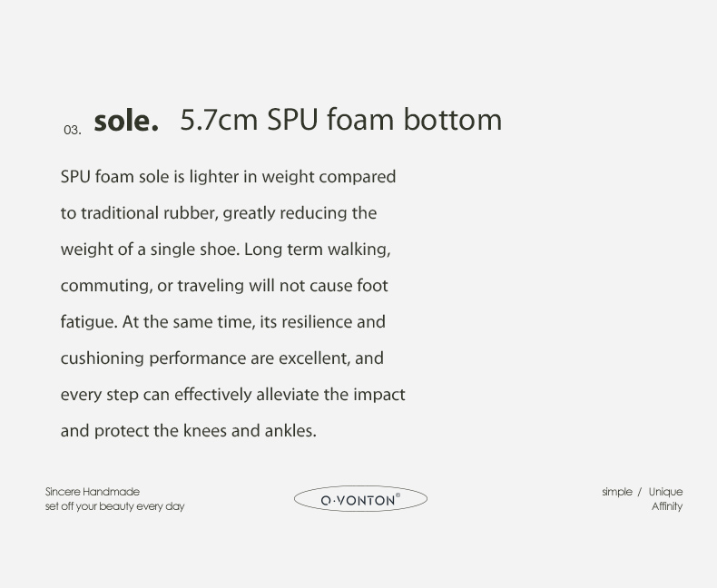717x588 pixels.
Task: Click the "Sincere Handmade" tagline
Action: tap(93, 492)
